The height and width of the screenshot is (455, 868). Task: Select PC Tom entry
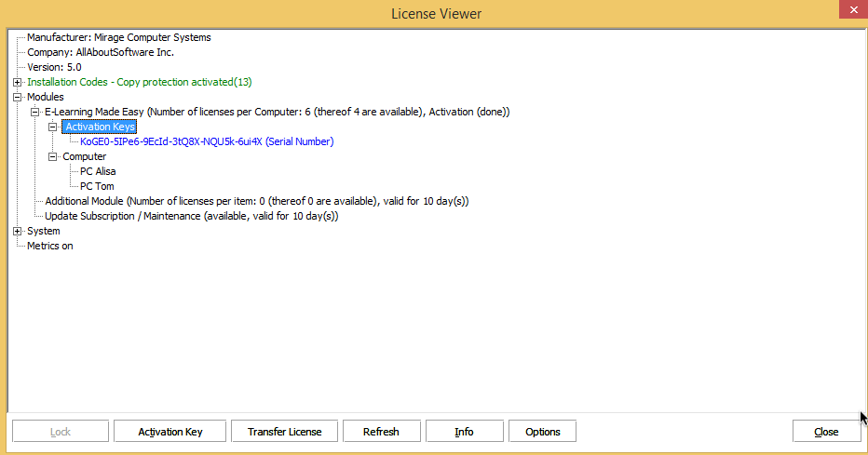[x=97, y=187]
